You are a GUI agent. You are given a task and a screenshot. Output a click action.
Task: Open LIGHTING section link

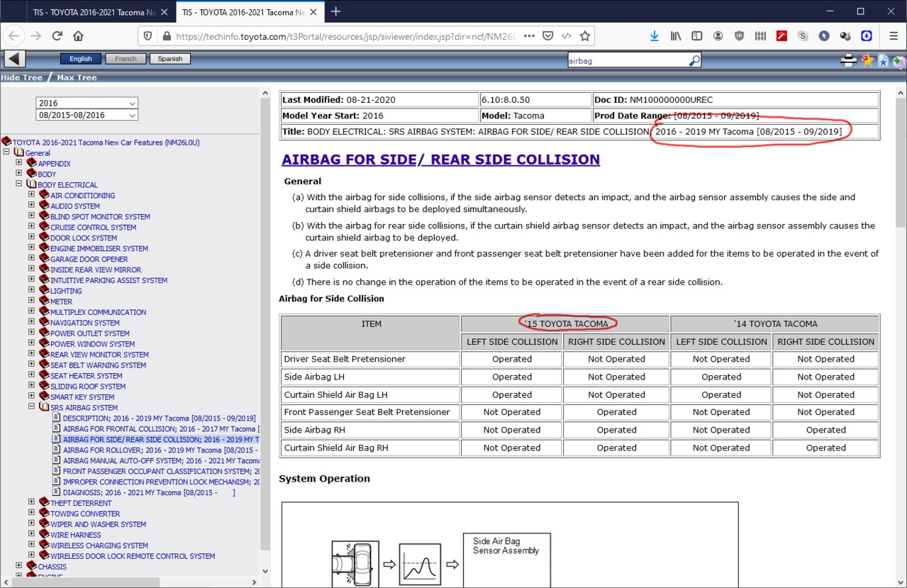[66, 291]
